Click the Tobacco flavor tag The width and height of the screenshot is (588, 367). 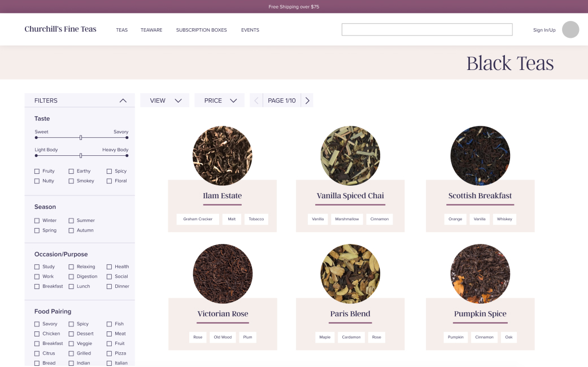pos(256,219)
